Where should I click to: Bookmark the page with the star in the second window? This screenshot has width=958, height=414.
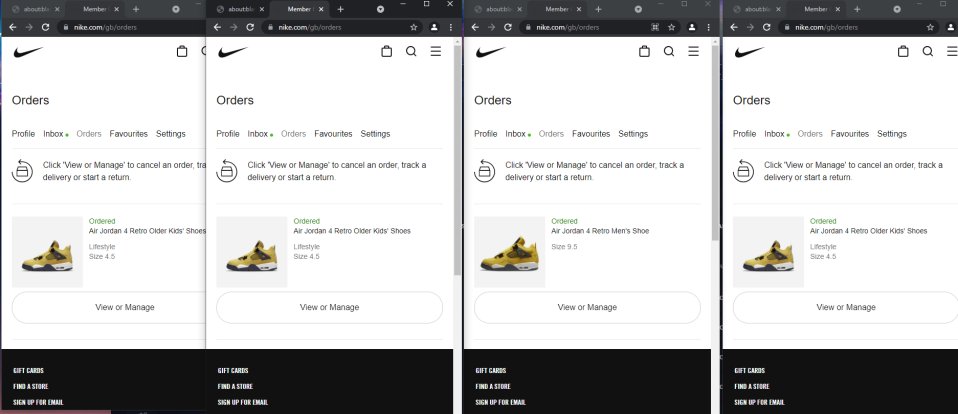tap(414, 27)
